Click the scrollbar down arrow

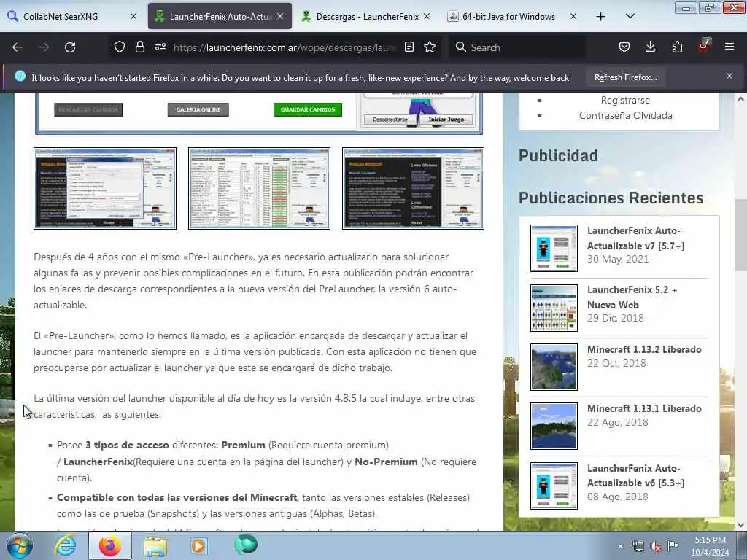(740, 524)
